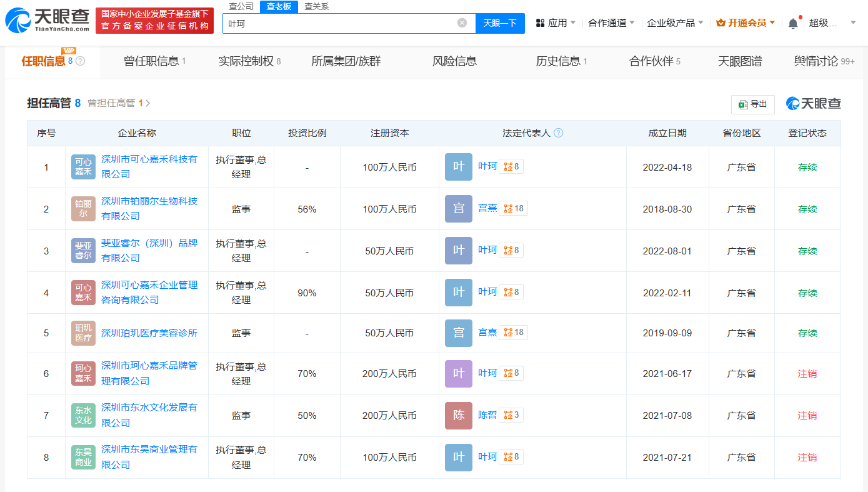The image size is (868, 492).
Task: Click the 导出 export button
Action: (753, 104)
